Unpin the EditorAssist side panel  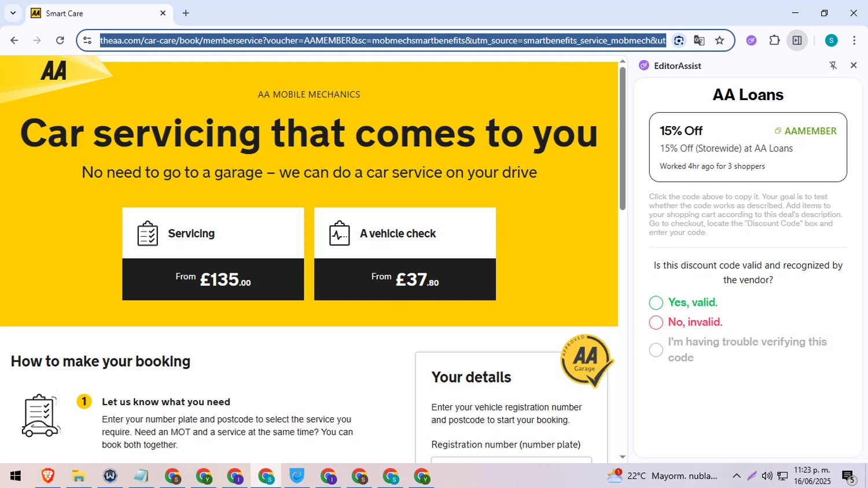pos(833,65)
